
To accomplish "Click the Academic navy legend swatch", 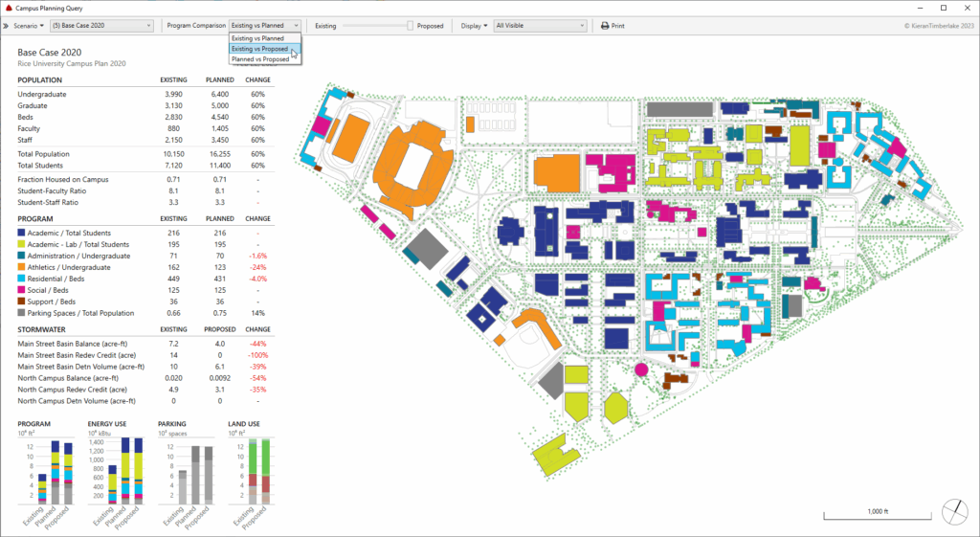I will 22,233.
